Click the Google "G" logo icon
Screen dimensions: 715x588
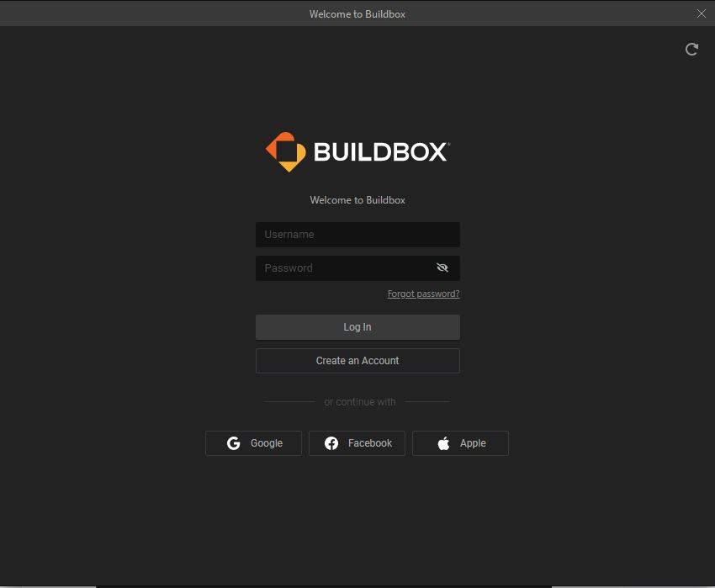[234, 443]
